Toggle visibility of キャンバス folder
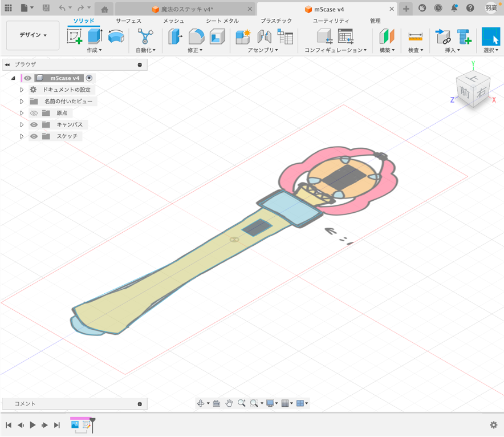Screen dimensions: 504x437 (x=34, y=125)
